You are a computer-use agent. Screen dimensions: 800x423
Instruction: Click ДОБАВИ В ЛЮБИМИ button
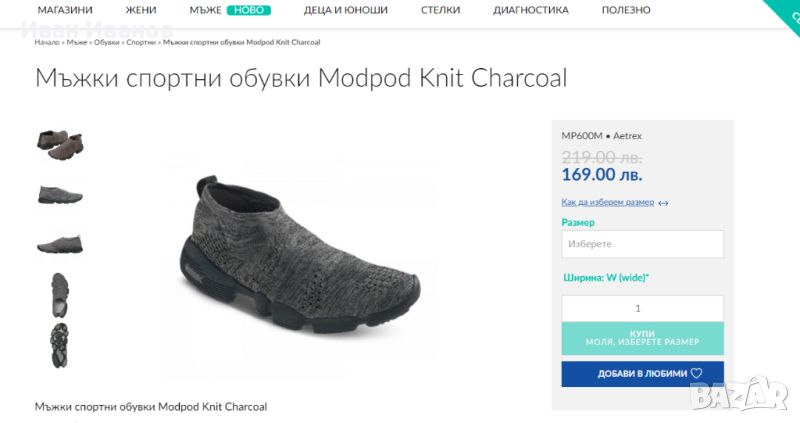[x=642, y=373]
